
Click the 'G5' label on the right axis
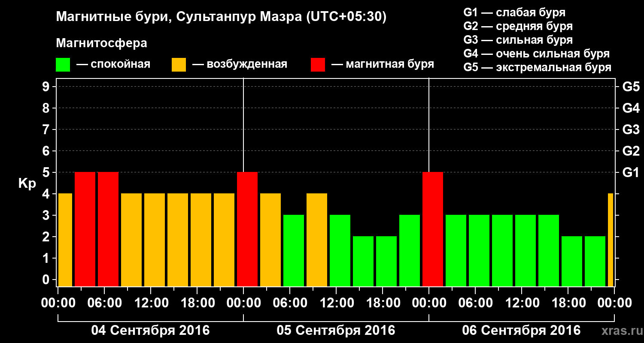[631, 87]
